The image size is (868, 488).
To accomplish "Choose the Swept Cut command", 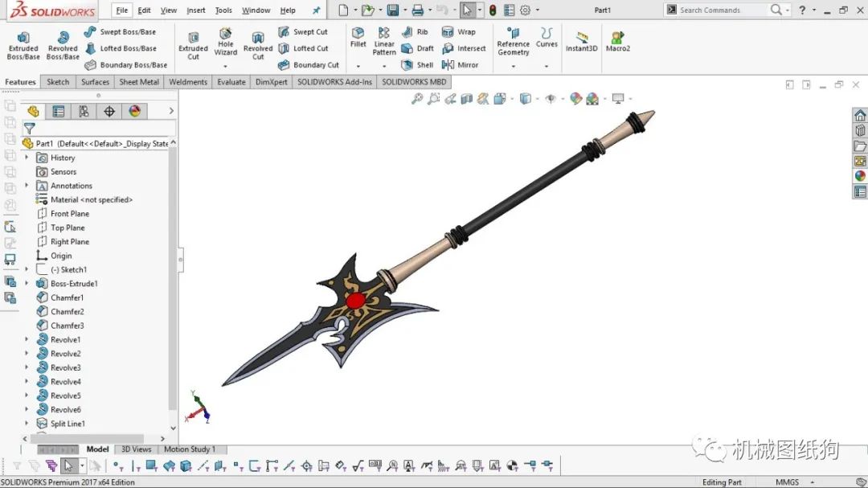I will pyautogui.click(x=303, y=32).
